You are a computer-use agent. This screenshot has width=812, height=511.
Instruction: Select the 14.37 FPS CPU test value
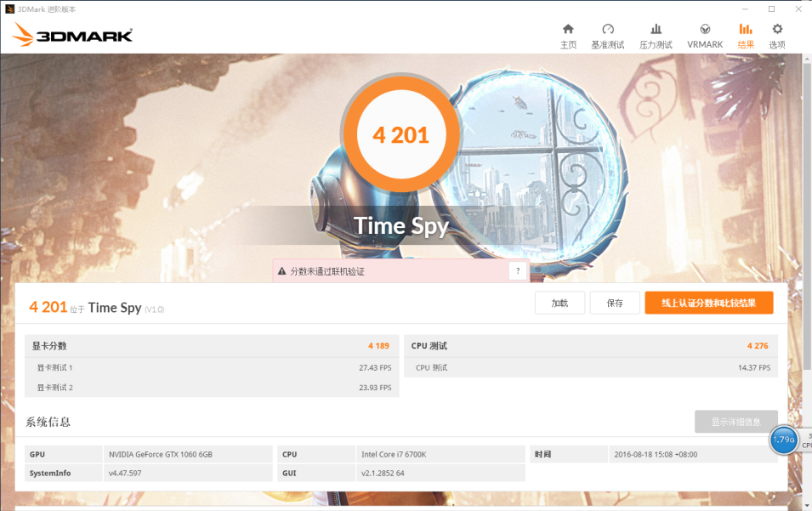pyautogui.click(x=754, y=367)
